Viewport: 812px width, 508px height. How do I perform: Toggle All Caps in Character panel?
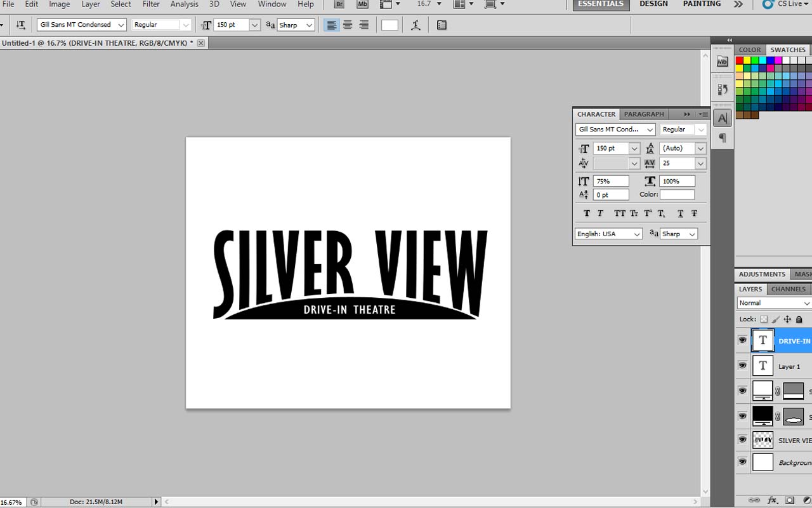coord(620,213)
